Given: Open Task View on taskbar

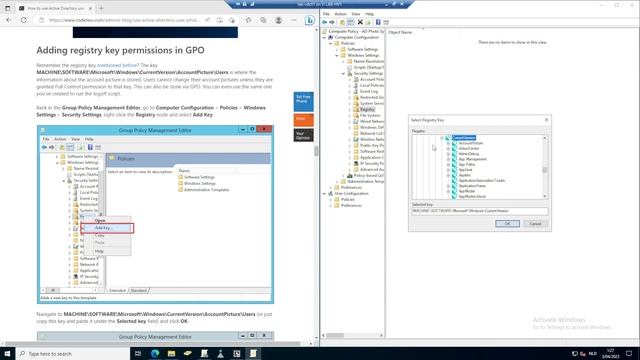Looking at the screenshot, I should (x=138, y=353).
